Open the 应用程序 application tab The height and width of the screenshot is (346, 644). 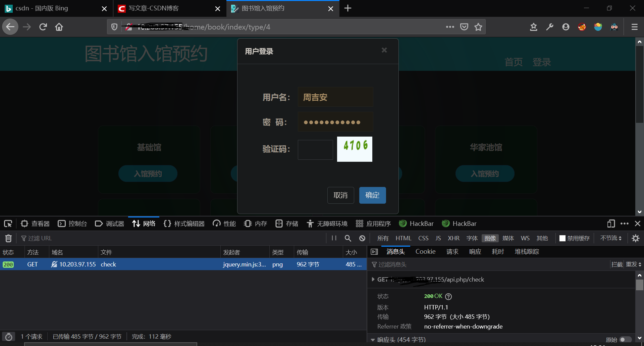click(373, 224)
